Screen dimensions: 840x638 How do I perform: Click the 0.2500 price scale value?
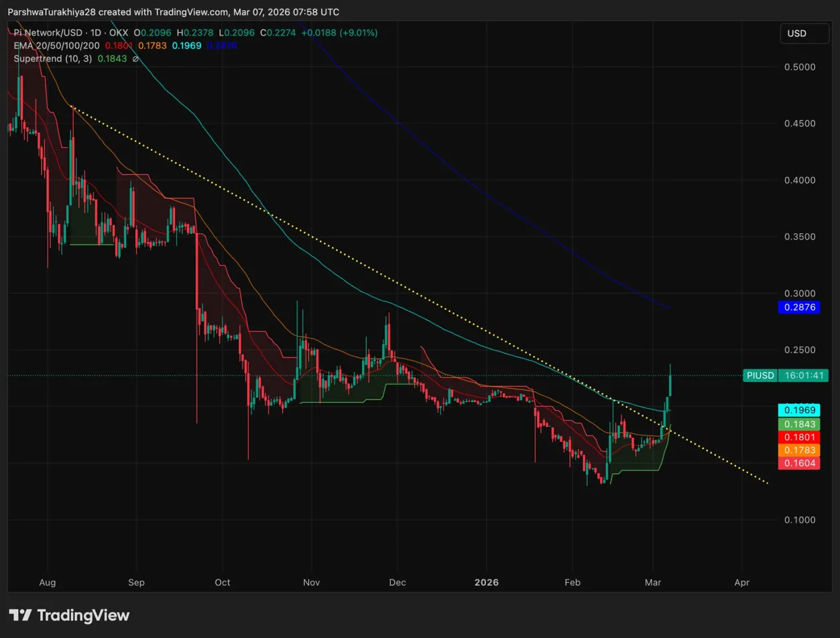pyautogui.click(x=800, y=350)
